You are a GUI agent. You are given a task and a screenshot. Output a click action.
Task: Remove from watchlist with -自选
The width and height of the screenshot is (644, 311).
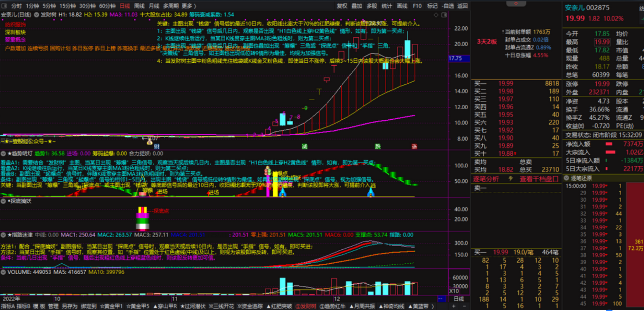click(448, 6)
